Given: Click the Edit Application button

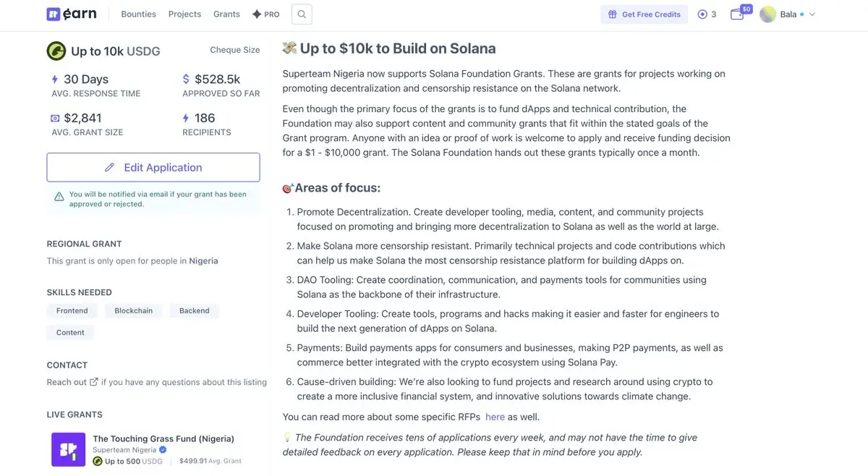Looking at the screenshot, I should point(153,167).
